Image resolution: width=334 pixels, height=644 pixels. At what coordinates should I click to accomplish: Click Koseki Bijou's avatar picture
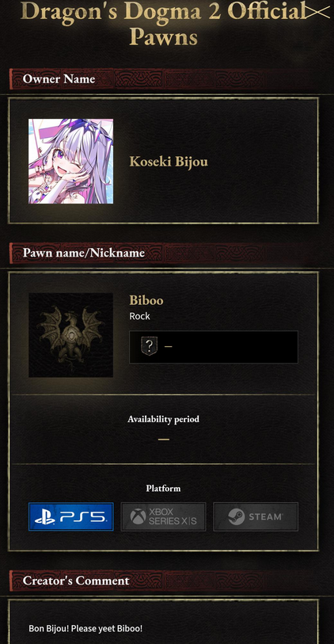click(x=71, y=162)
